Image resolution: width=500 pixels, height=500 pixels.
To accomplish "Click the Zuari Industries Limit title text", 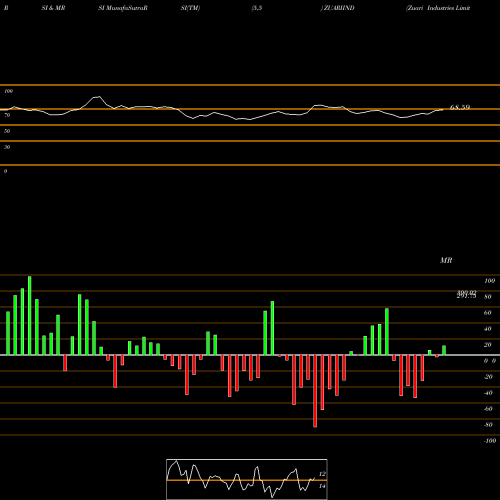I will pyautogui.click(x=438, y=8).
